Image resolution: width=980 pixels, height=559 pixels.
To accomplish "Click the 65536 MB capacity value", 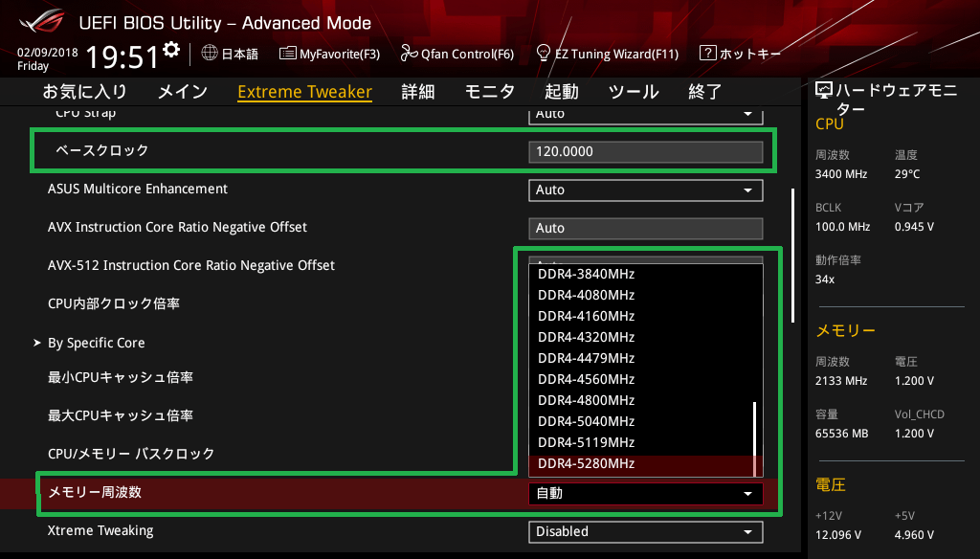I will point(842,434).
